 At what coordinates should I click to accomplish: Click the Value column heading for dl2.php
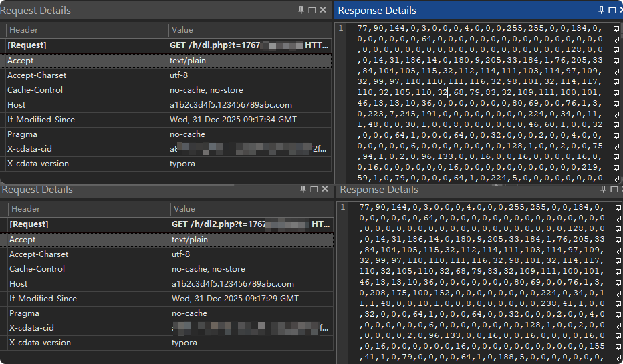click(x=183, y=209)
